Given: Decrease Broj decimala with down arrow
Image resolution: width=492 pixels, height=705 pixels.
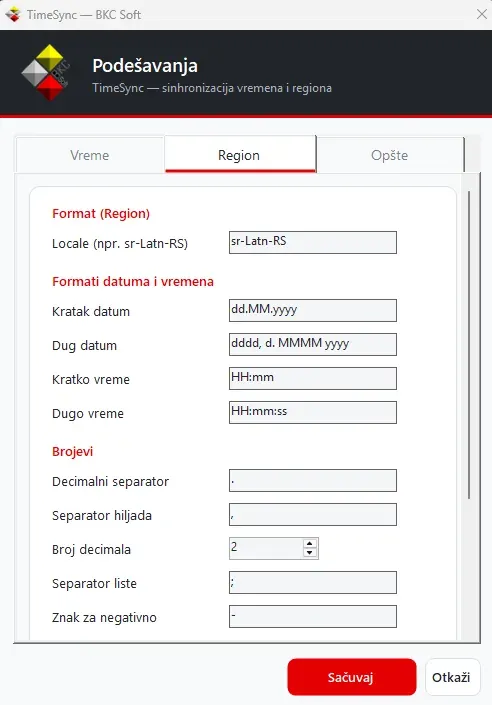Looking at the screenshot, I should 309,553.
